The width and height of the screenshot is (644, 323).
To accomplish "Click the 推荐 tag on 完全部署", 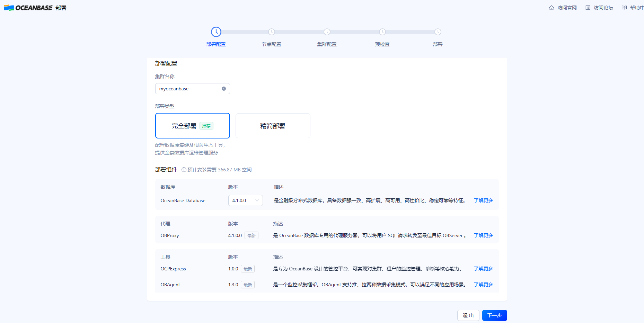I will pos(206,126).
